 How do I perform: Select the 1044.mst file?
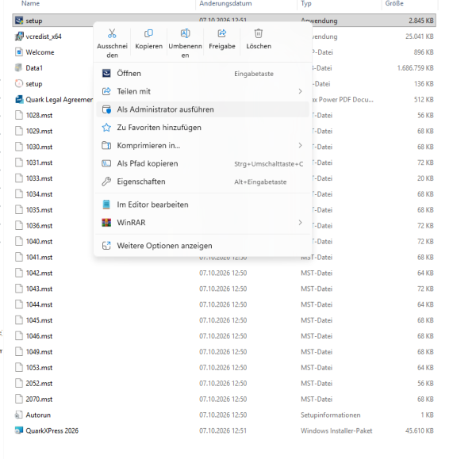39,304
